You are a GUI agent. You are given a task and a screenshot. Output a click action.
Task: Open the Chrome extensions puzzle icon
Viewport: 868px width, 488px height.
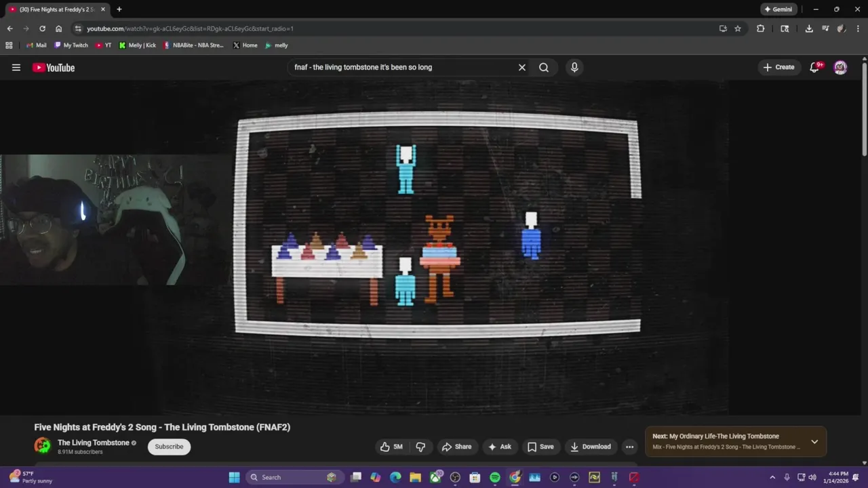[x=760, y=28]
